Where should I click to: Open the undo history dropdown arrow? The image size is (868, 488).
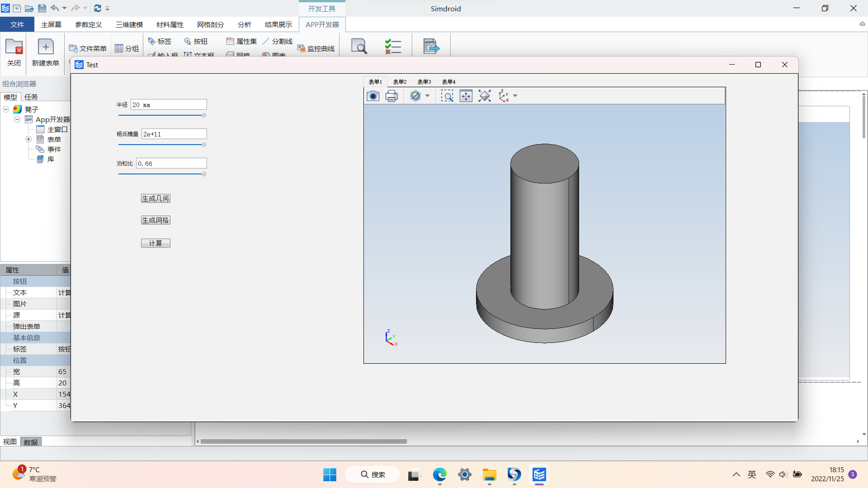click(64, 8)
